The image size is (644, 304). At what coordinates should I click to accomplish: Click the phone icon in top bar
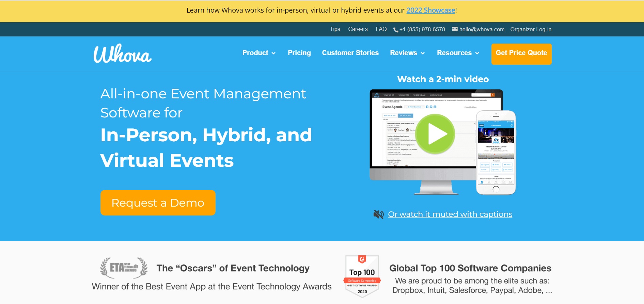[395, 30]
